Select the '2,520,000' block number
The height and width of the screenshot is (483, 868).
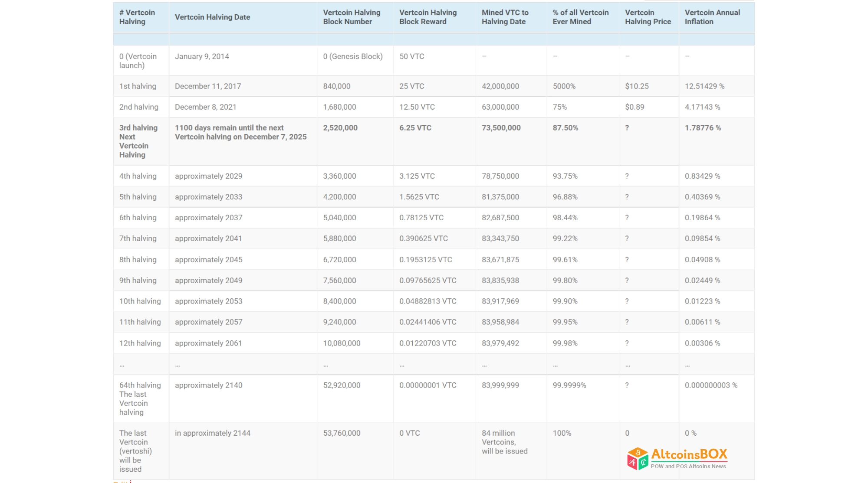pos(340,128)
